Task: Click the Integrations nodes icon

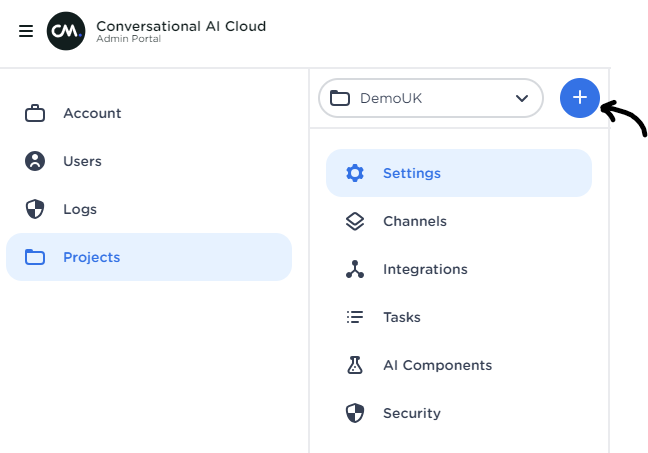Action: point(355,269)
